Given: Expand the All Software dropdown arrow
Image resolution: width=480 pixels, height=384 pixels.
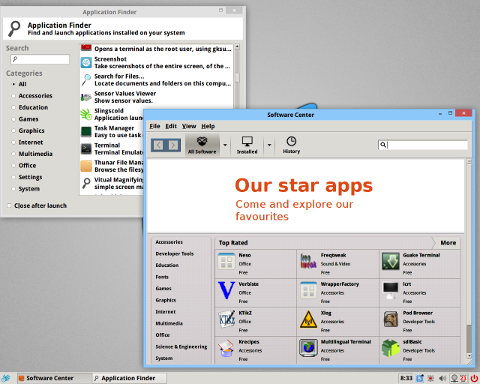Looking at the screenshot, I should 225,145.
